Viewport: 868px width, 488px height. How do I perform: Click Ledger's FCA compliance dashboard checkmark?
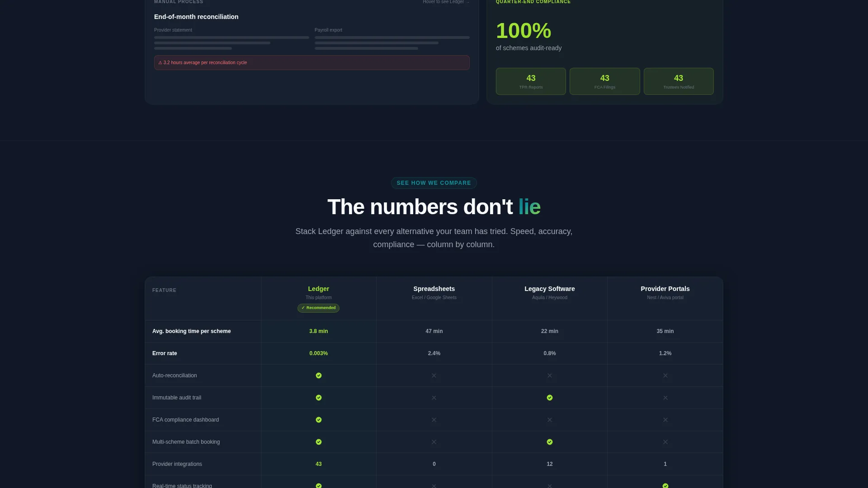click(319, 420)
